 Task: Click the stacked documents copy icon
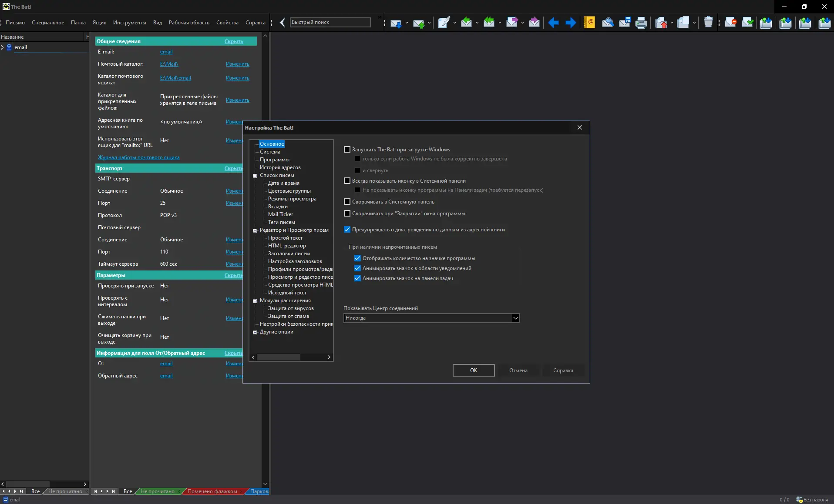click(683, 22)
